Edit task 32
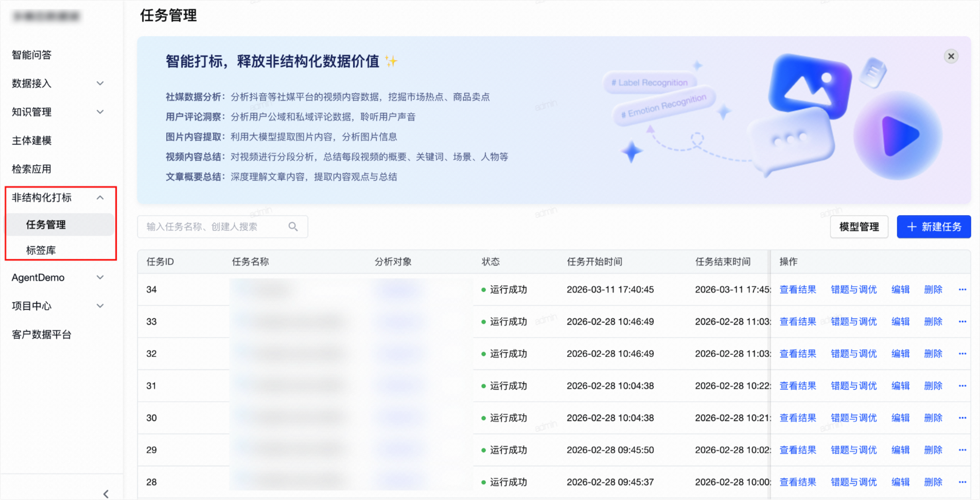This screenshot has height=500, width=980. pos(901,354)
